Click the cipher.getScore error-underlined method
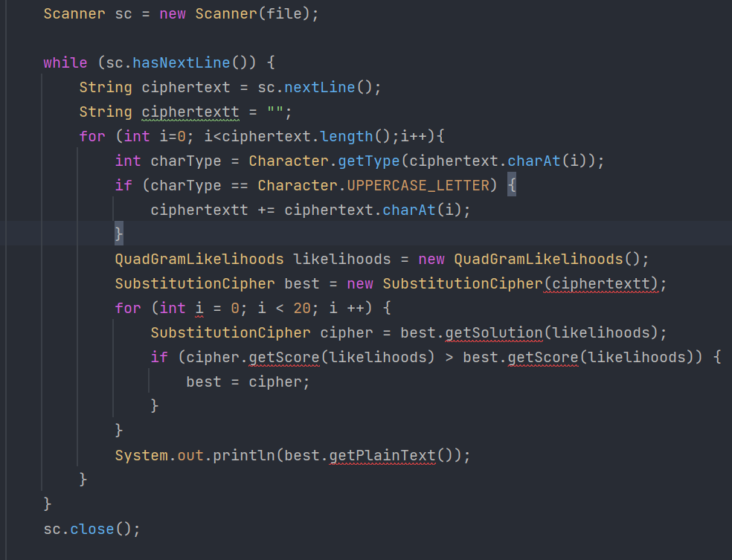 click(x=284, y=358)
